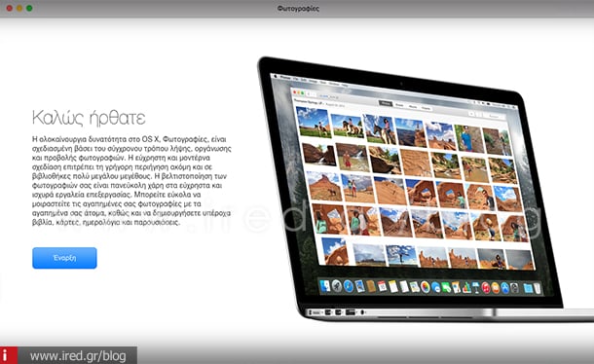
Task: Click the blue App Store icon in dock
Action: [x=504, y=288]
